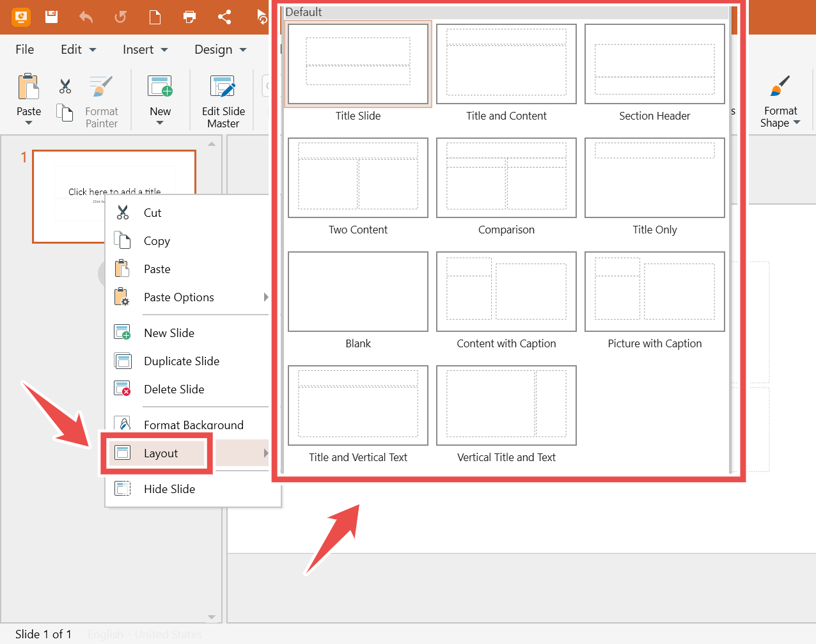Open the Format Shape tool
This screenshot has width=816, height=644.
[x=780, y=99]
